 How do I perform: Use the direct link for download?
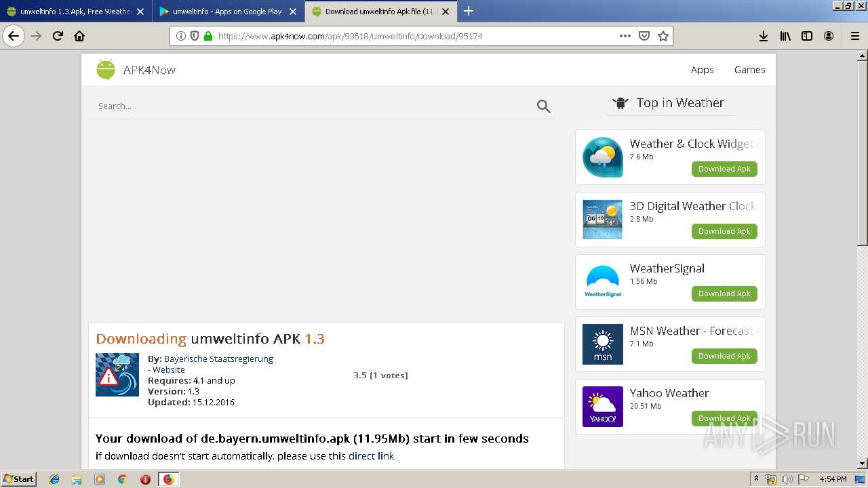[371, 456]
